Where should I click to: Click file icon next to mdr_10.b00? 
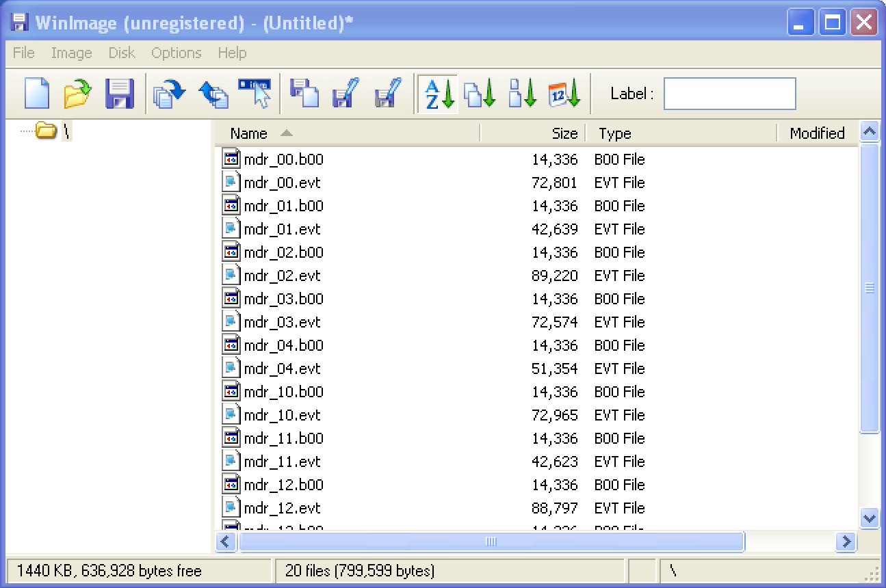[232, 391]
